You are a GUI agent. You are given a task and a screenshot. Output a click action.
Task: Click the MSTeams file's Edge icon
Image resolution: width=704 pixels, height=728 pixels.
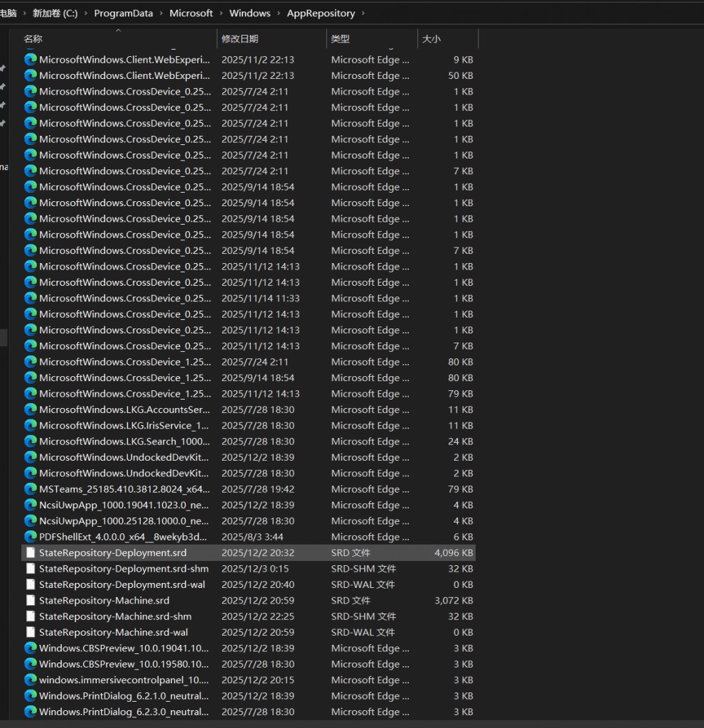pos(31,489)
